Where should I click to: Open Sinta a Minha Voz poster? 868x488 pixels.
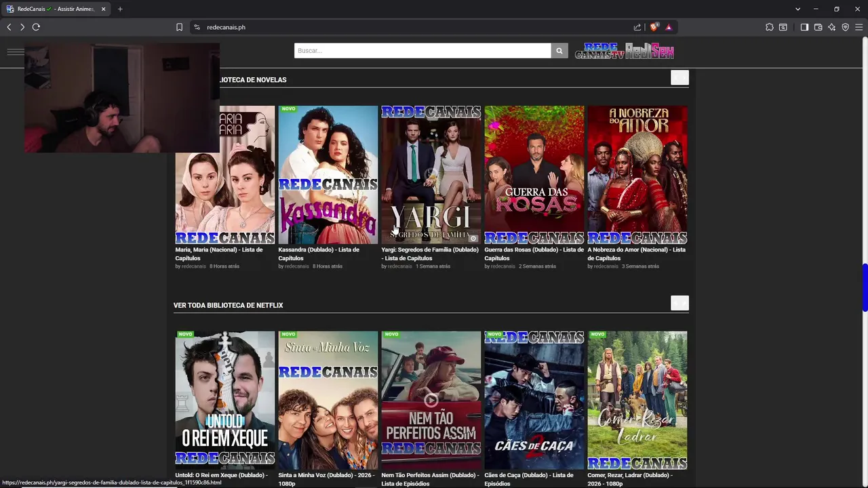(328, 400)
